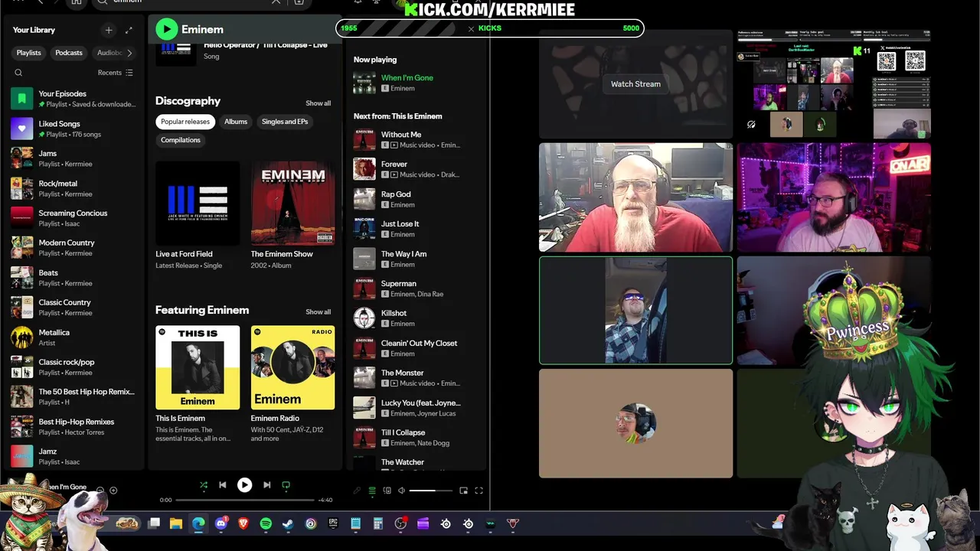Select the Singles and EPs filter

(x=285, y=121)
